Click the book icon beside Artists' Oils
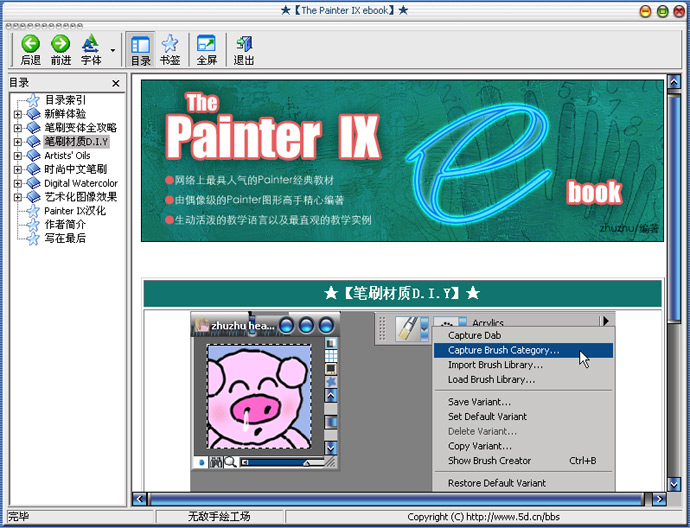Image resolution: width=690 pixels, height=528 pixels. (x=33, y=156)
